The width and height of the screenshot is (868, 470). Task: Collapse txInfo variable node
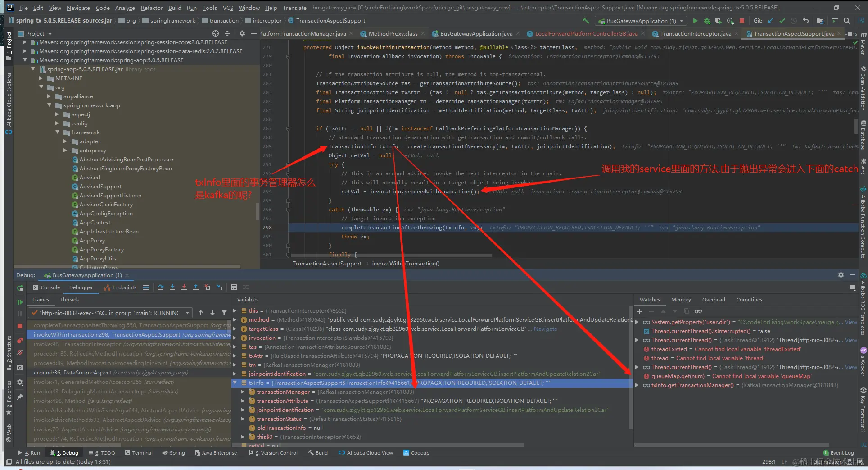point(235,383)
